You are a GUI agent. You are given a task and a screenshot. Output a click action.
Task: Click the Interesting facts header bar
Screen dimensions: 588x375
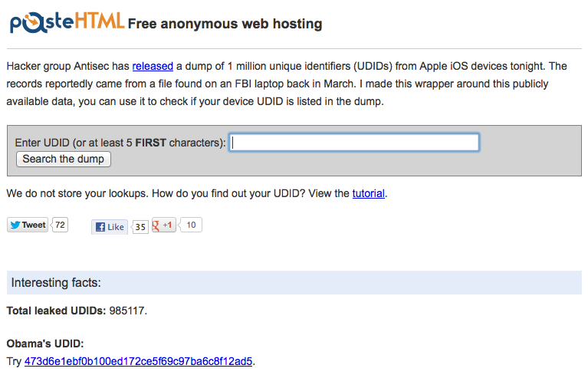tap(294, 282)
